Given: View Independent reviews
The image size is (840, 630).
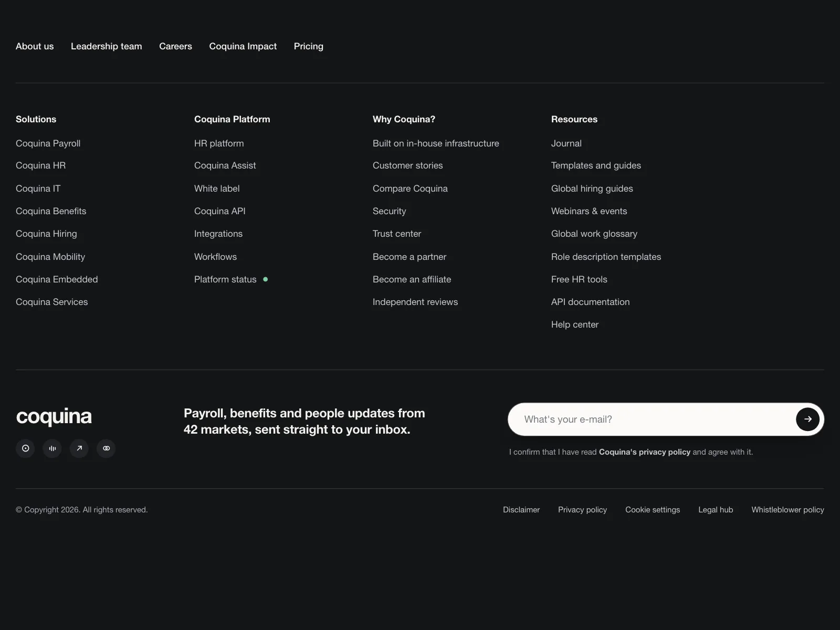Looking at the screenshot, I should [x=415, y=302].
